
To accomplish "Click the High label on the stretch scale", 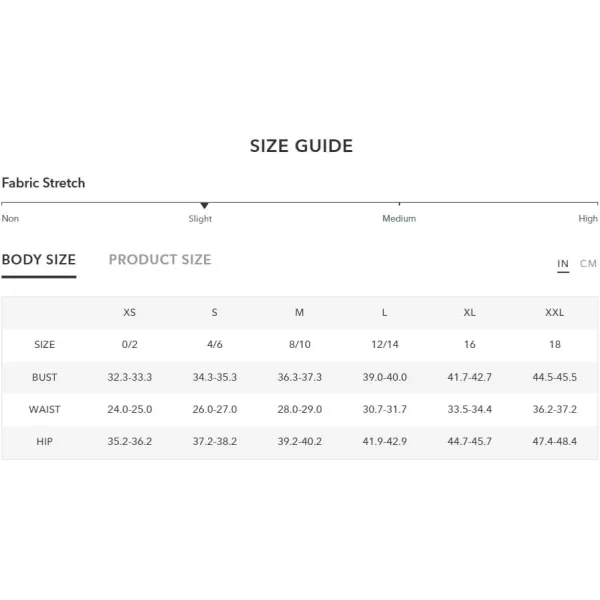I will coord(588,218).
